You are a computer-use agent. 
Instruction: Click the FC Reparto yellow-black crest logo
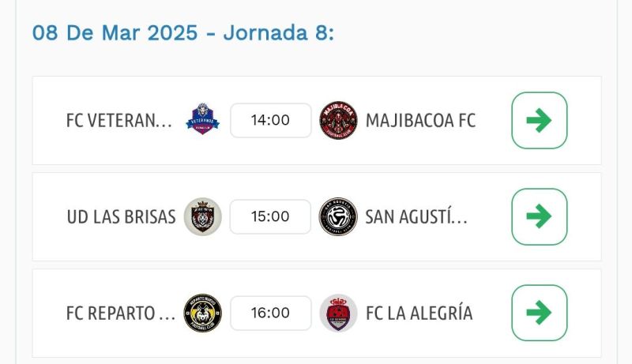click(x=202, y=313)
